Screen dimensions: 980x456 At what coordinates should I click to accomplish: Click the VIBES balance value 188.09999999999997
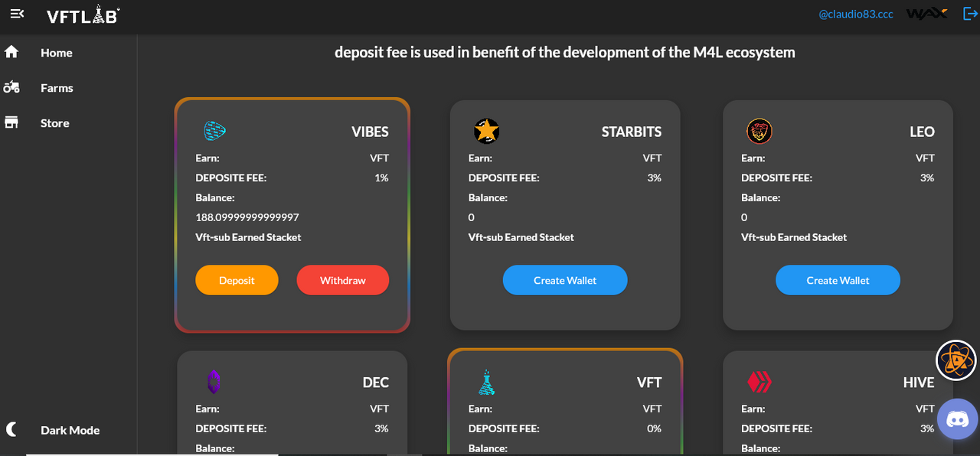point(247,217)
